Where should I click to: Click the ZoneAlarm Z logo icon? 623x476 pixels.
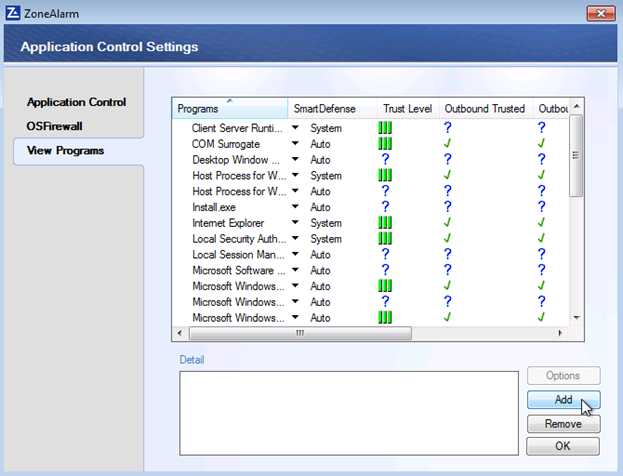point(13,13)
